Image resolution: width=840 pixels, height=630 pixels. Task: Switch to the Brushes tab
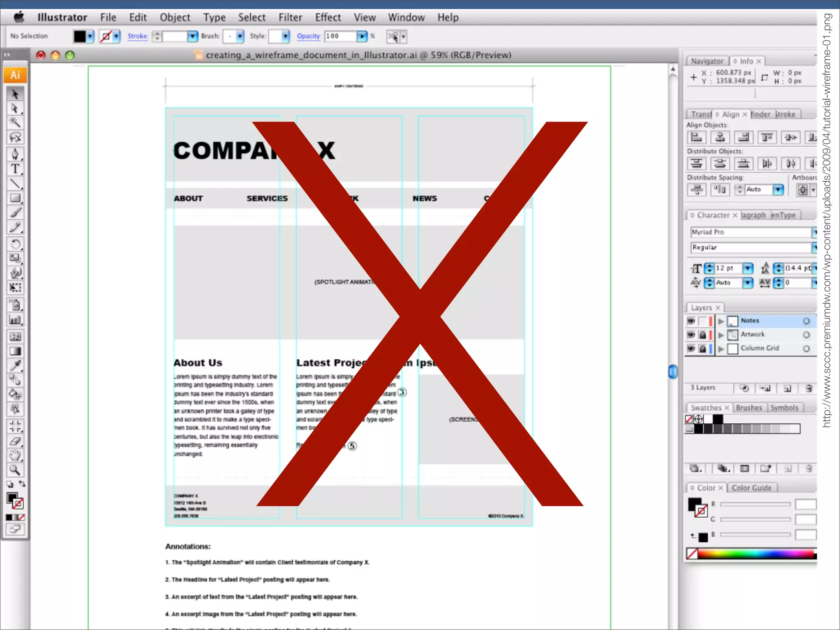749,408
